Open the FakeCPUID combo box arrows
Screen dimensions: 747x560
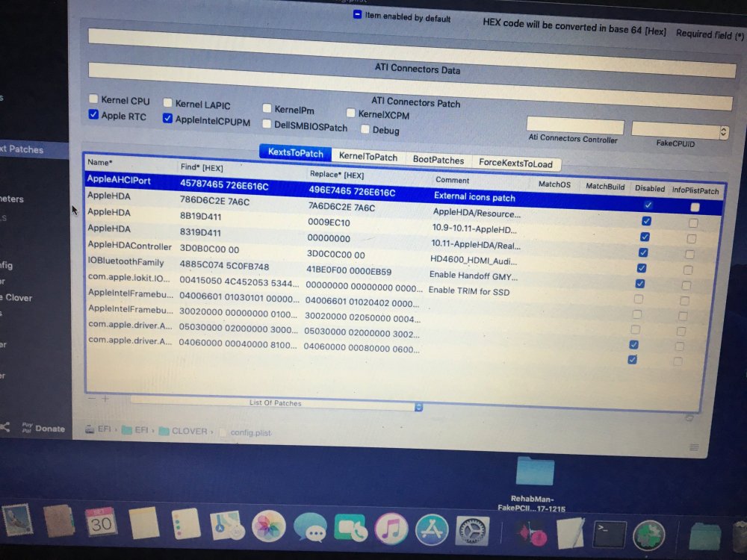724,132
